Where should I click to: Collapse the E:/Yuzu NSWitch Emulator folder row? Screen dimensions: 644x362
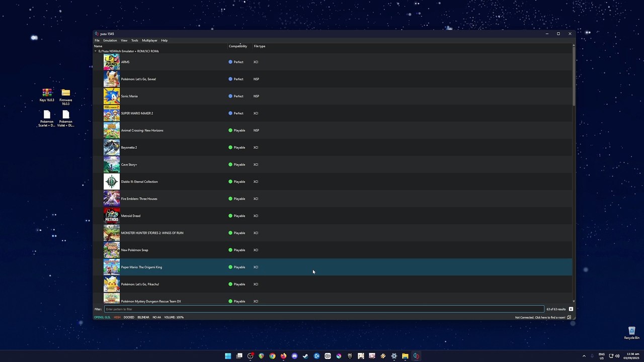96,51
